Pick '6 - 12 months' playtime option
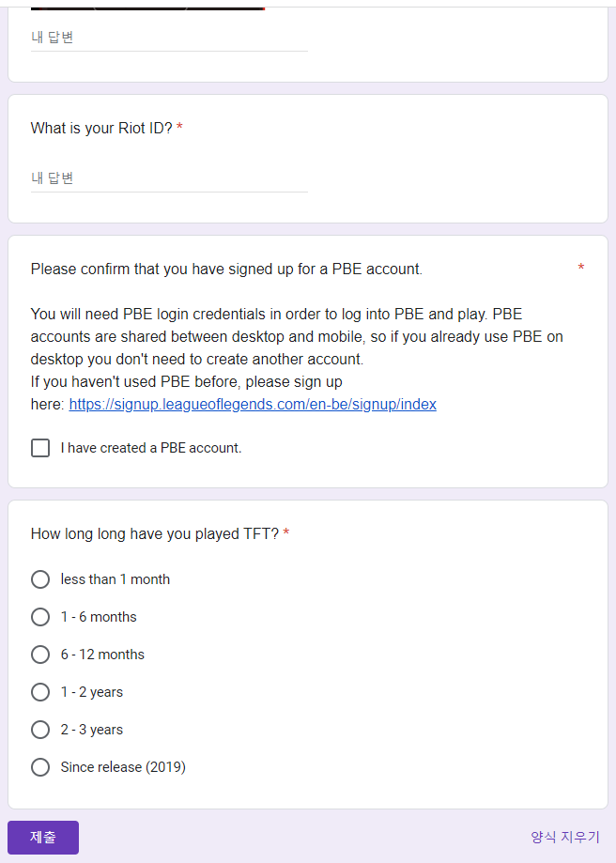 click(x=40, y=655)
